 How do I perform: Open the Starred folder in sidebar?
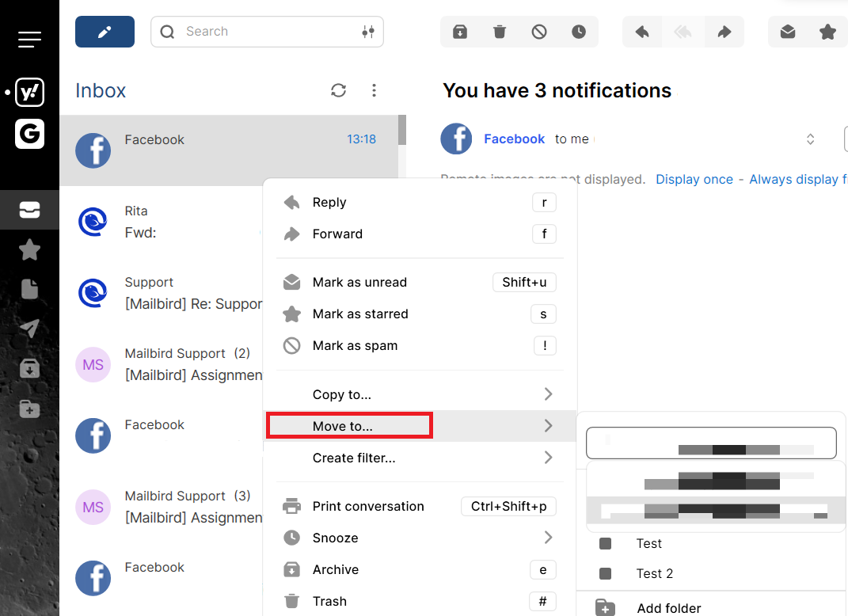point(29,250)
